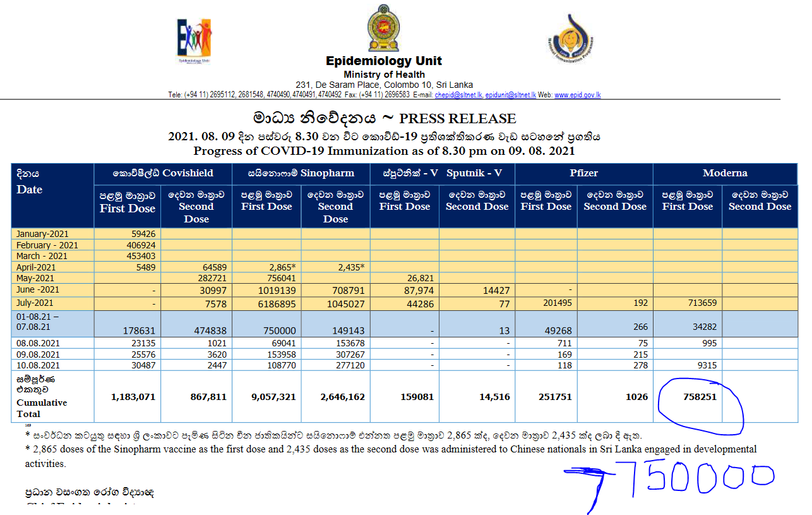
Task: Click the cumulative total "251751"
Action: click(556, 397)
